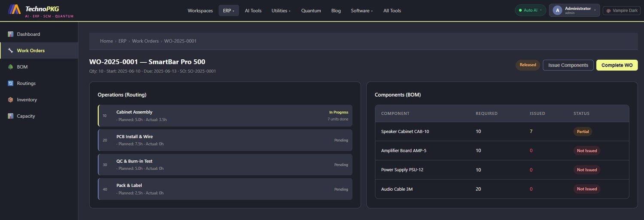Click the Capacity chart icon

point(11,116)
